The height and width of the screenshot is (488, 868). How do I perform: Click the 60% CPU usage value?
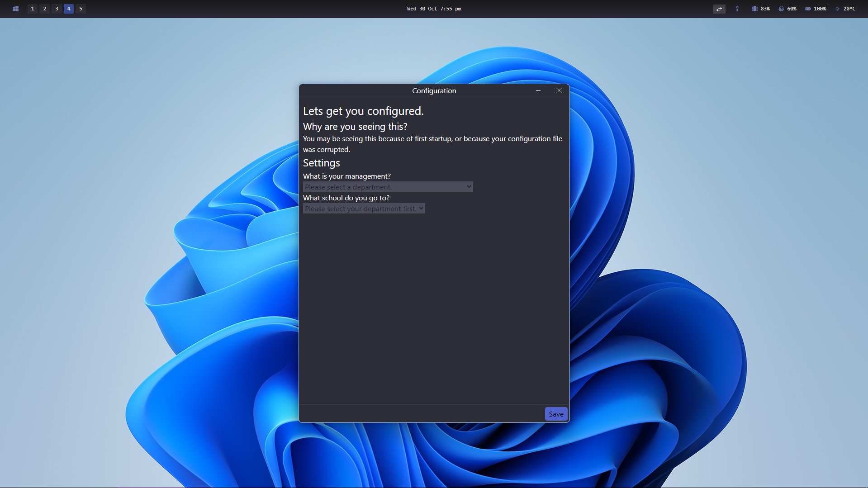[792, 9]
